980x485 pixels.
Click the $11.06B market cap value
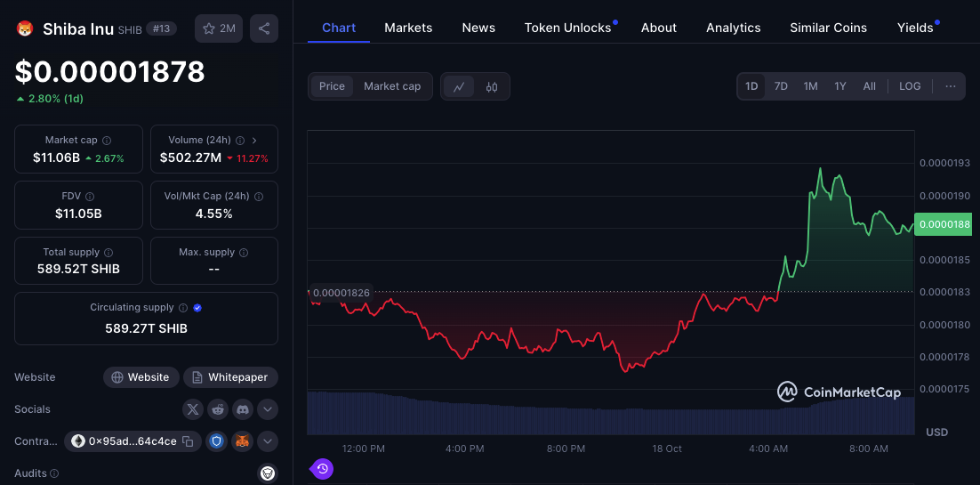[56, 158]
